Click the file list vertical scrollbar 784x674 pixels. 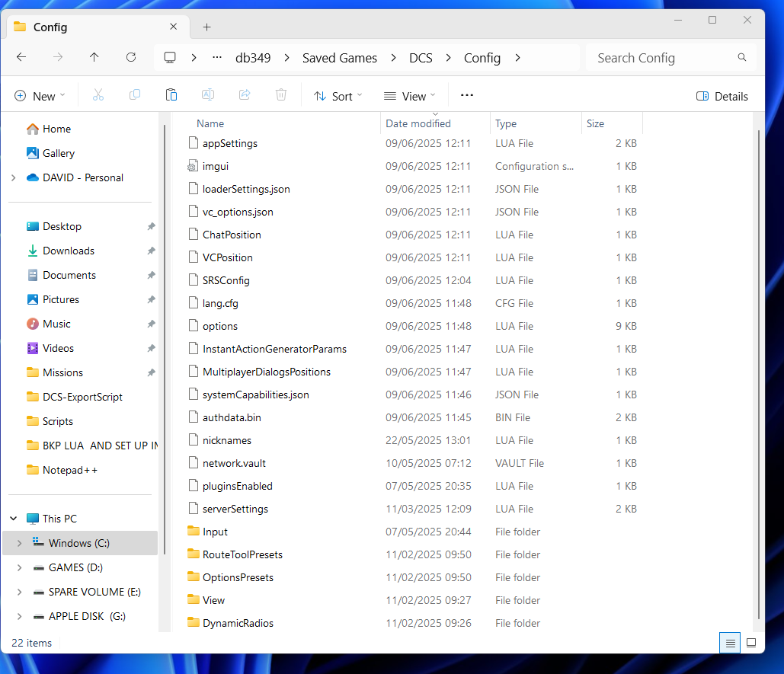point(759,375)
